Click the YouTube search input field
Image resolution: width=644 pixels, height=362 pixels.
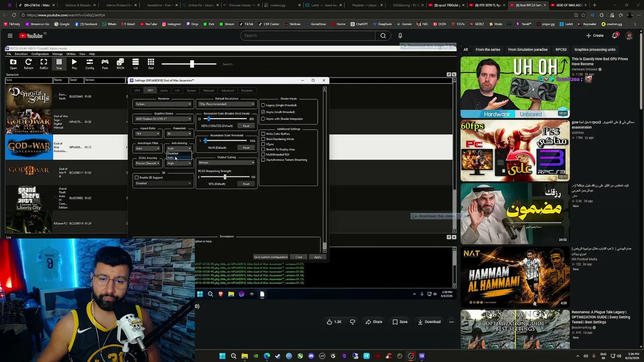(308, 36)
